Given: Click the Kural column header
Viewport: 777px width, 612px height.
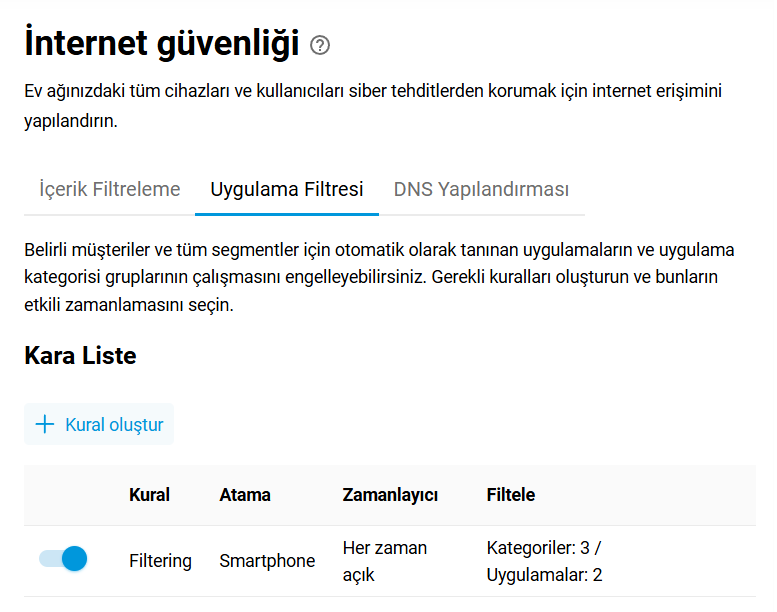Looking at the screenshot, I should [x=149, y=495].
